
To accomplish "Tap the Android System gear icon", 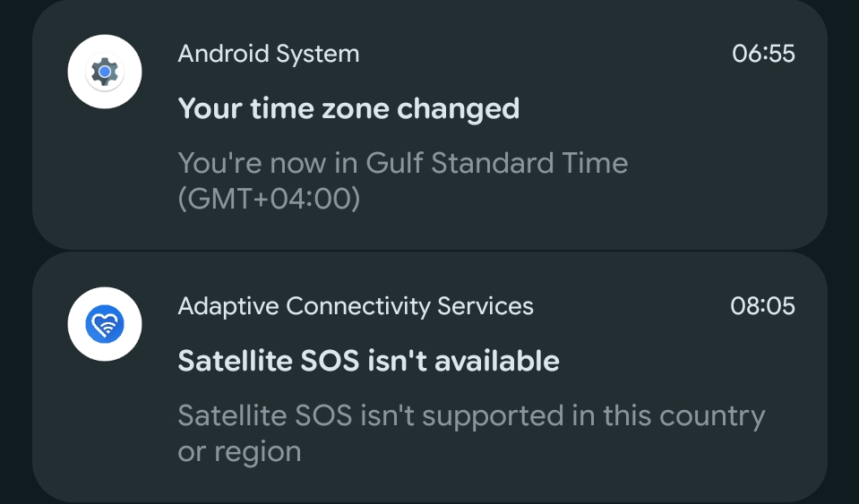I will pos(106,71).
